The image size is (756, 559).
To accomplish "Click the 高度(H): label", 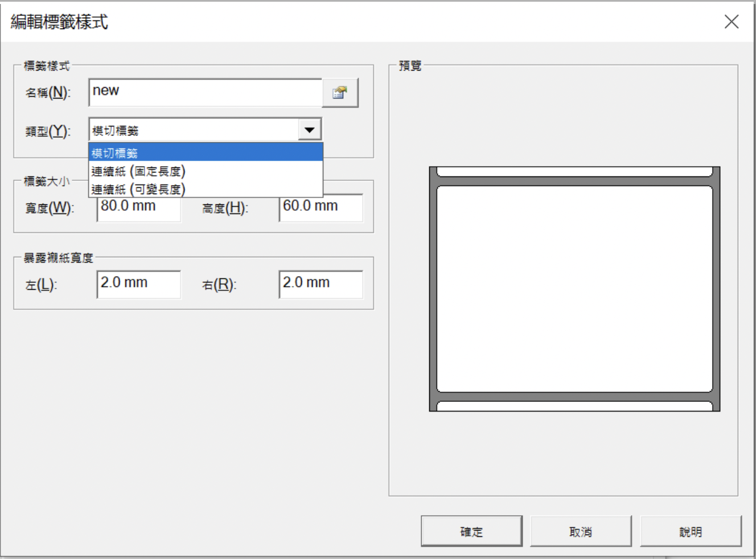I will pos(225,208).
